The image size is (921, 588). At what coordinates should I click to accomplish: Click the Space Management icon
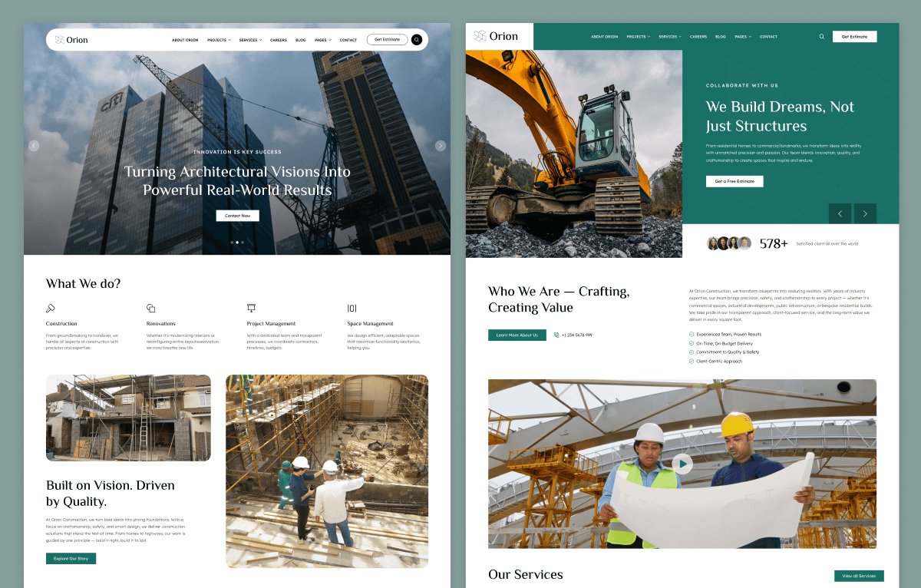coord(352,308)
